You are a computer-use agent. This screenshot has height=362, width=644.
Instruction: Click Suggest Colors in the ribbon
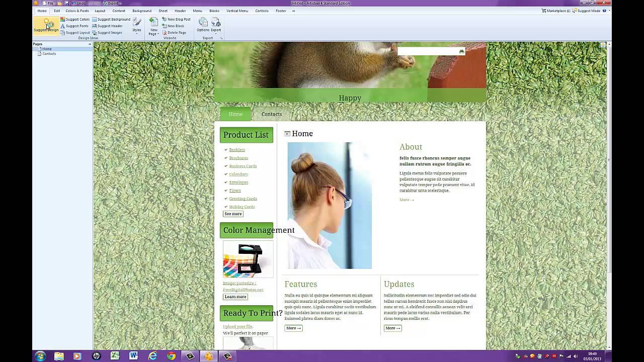(75, 19)
